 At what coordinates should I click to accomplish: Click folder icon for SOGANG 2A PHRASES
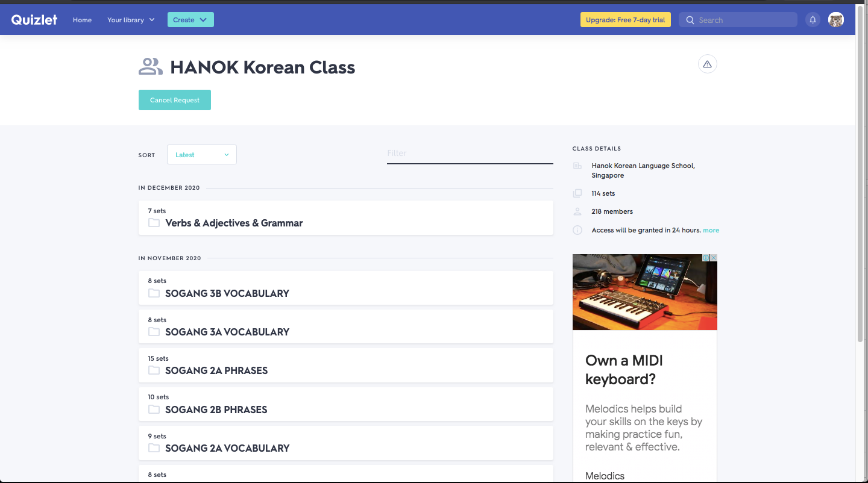pos(154,370)
